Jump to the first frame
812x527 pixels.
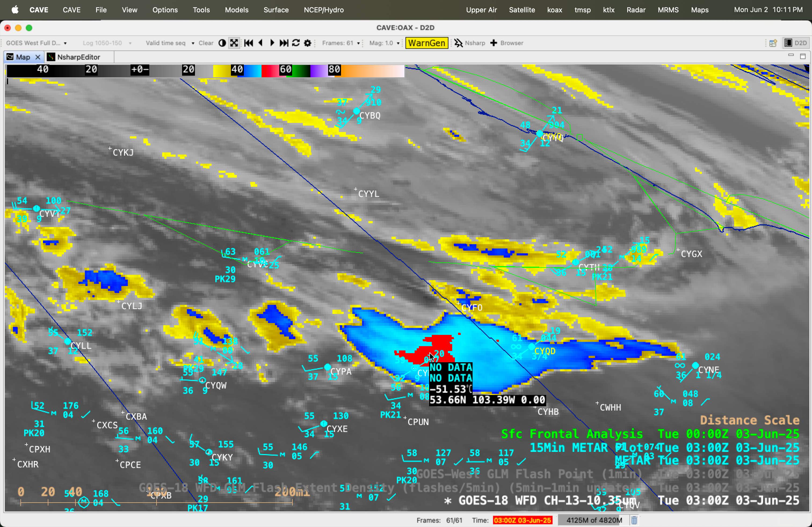click(x=249, y=43)
